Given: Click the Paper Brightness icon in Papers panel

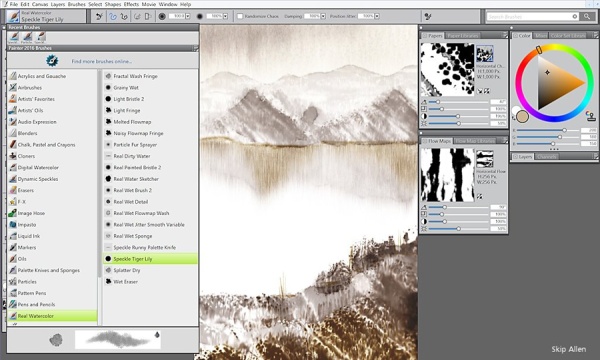Looking at the screenshot, I should point(424,124).
